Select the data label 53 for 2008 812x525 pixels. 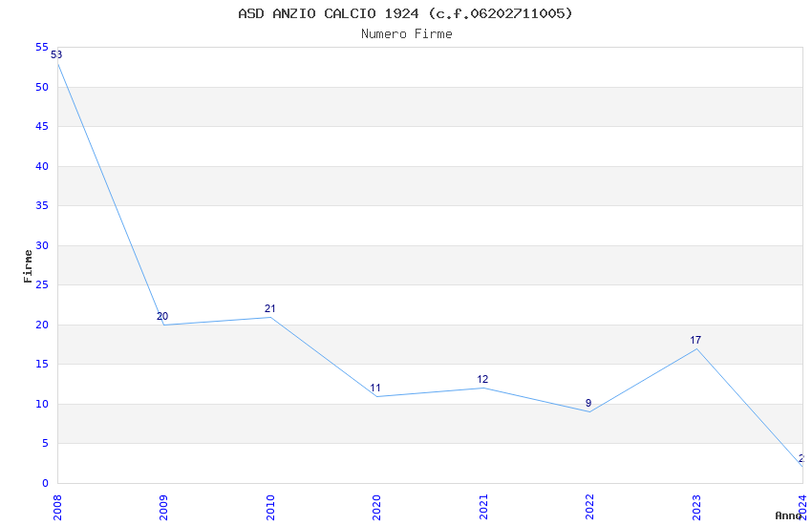point(56,54)
